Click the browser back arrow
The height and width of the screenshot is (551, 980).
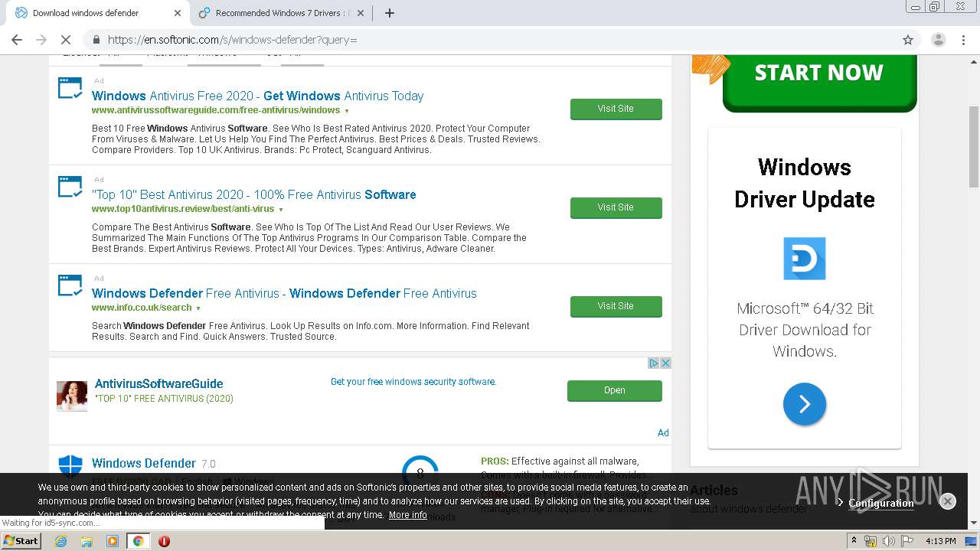coord(17,40)
